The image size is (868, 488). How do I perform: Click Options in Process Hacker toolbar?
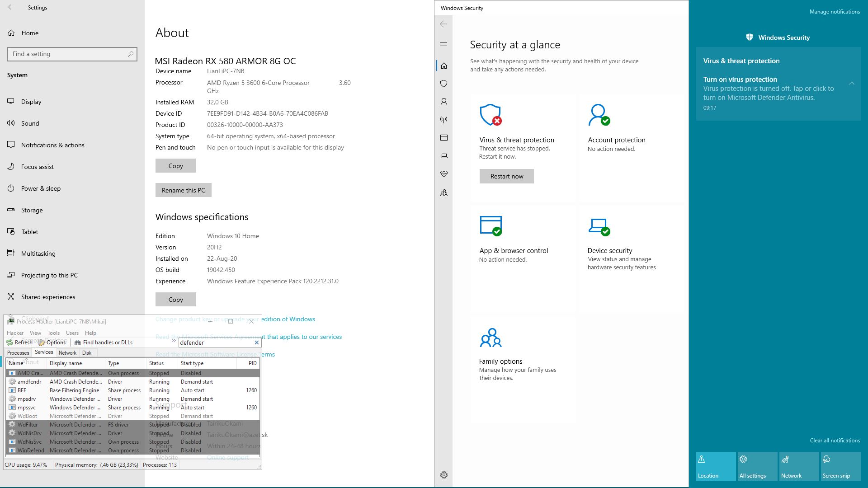(x=52, y=343)
